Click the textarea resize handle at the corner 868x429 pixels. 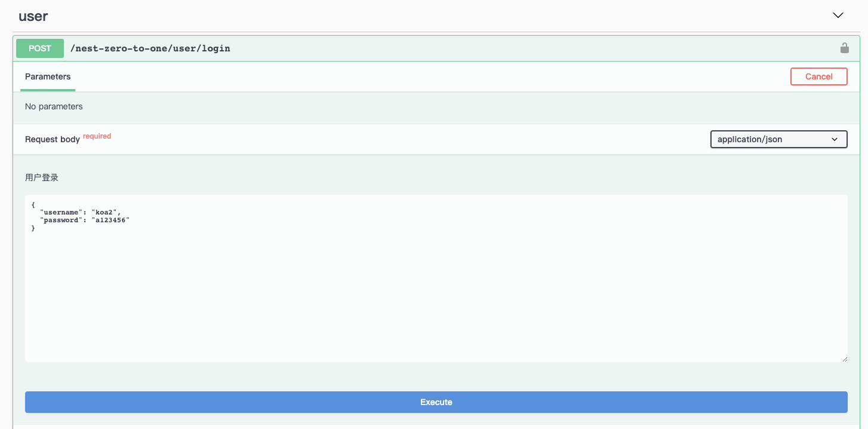pyautogui.click(x=844, y=358)
